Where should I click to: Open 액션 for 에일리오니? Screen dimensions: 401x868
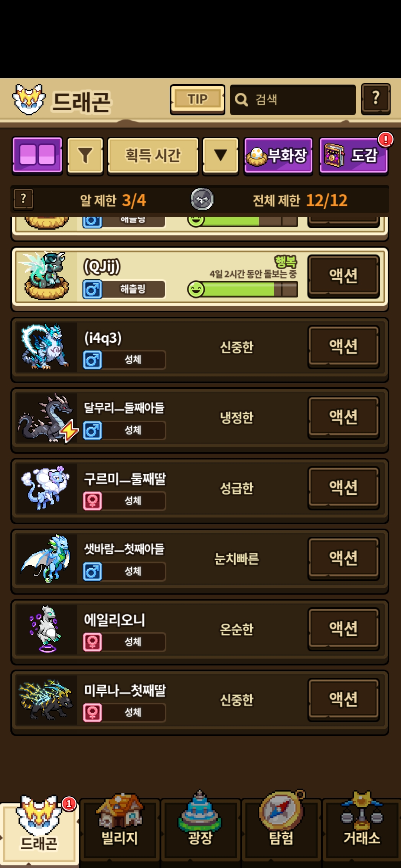pyautogui.click(x=343, y=628)
